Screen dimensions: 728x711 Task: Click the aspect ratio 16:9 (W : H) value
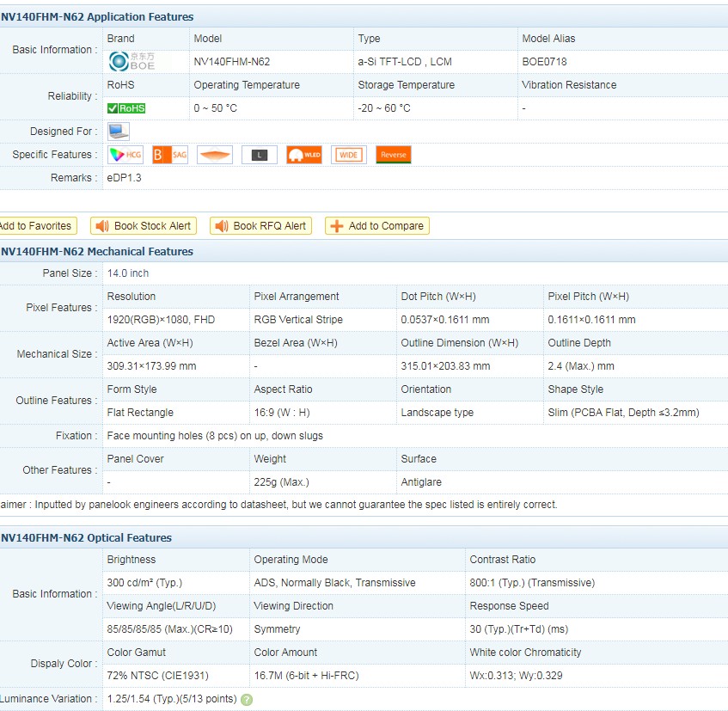282,413
